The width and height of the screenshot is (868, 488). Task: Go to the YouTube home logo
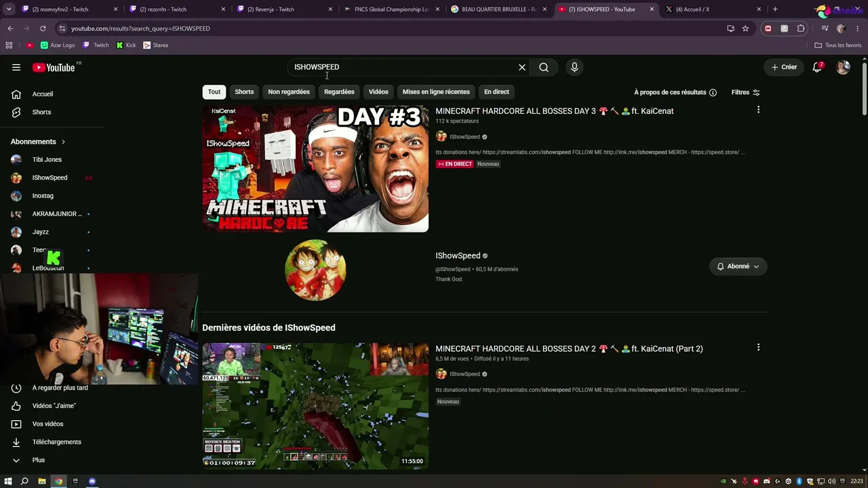54,67
